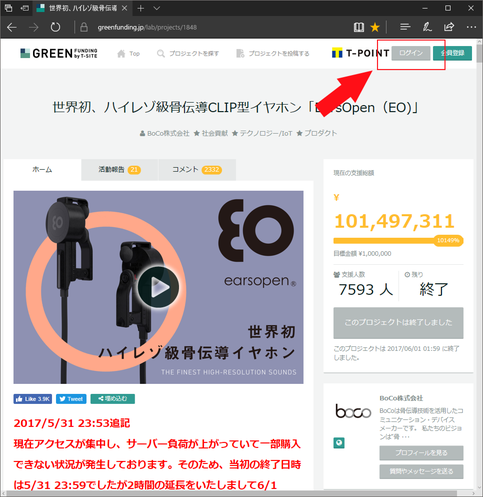Open reading view book icon
This screenshot has height=497, width=483.
click(359, 27)
